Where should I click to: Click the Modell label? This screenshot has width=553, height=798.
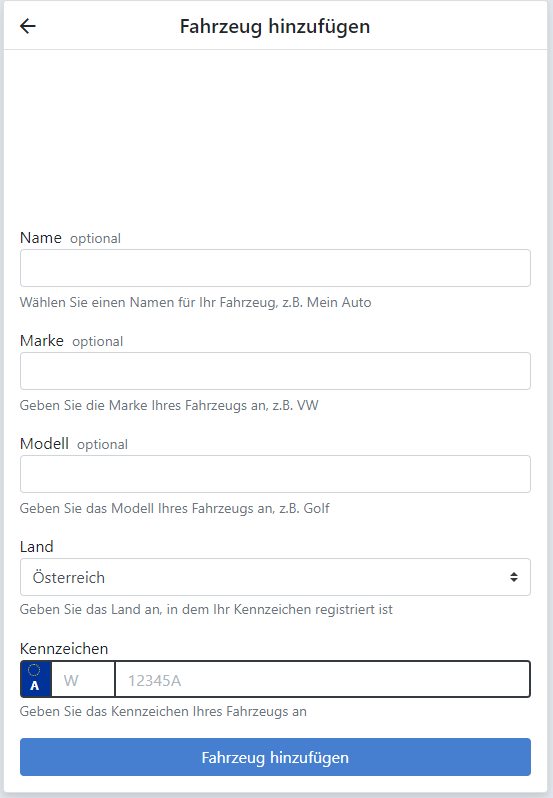[44, 444]
